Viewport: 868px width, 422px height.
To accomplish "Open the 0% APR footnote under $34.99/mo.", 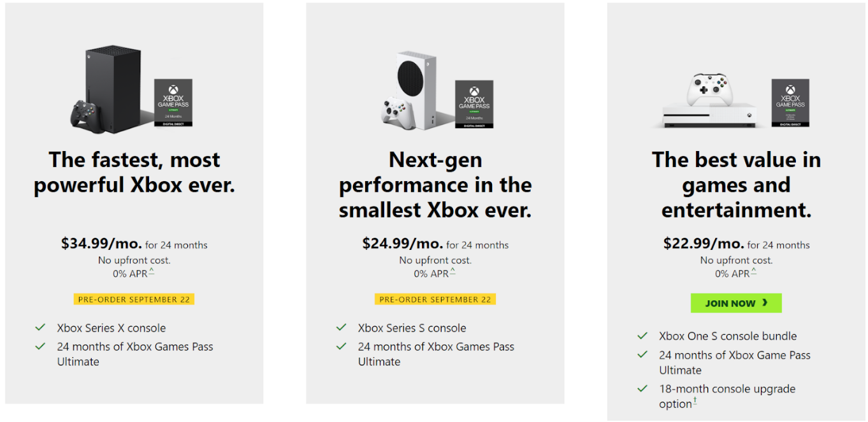I will [x=152, y=272].
